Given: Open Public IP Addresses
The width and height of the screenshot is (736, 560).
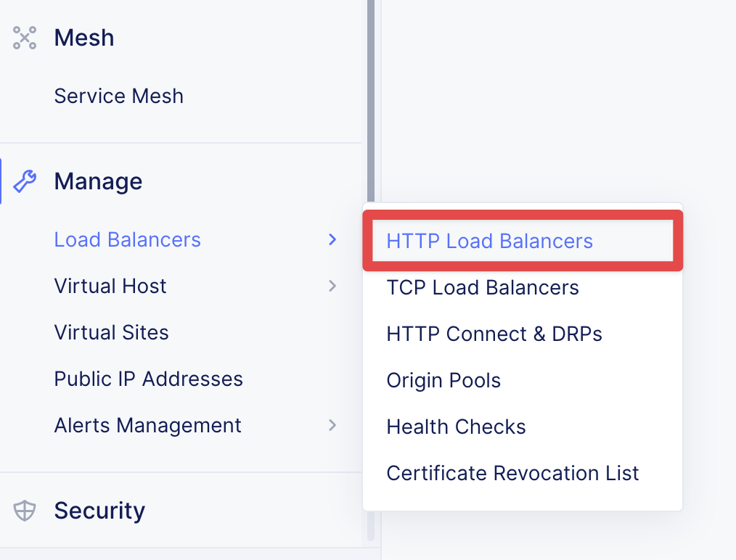Looking at the screenshot, I should pos(148,379).
